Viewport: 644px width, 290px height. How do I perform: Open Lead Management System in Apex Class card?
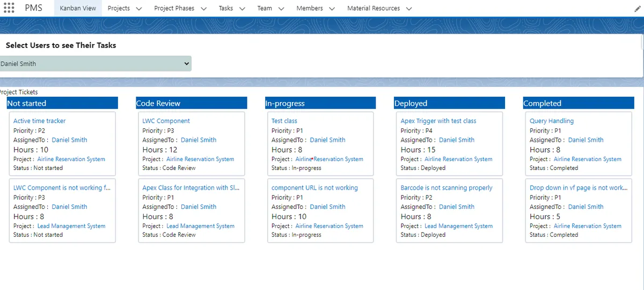200,226
